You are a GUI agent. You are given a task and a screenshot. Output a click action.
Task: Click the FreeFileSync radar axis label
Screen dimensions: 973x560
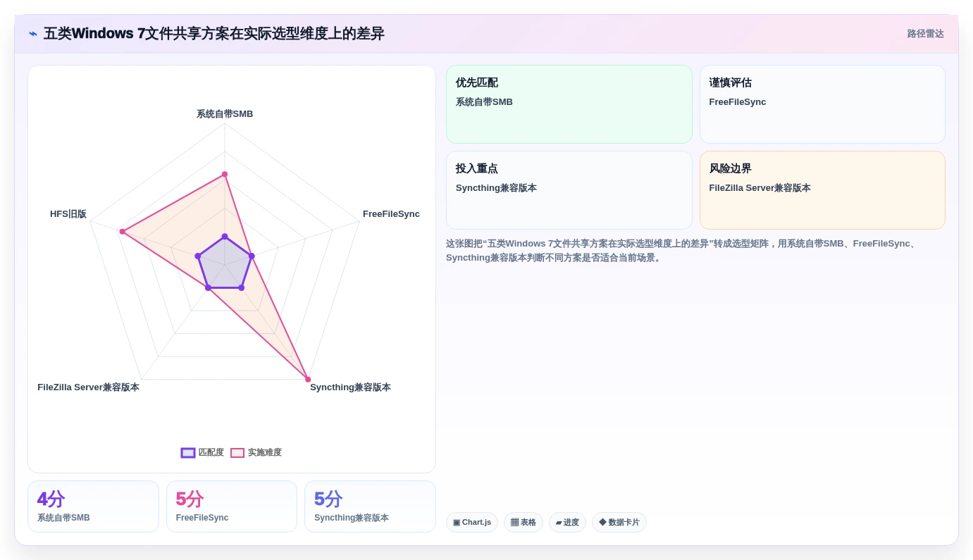click(x=391, y=214)
